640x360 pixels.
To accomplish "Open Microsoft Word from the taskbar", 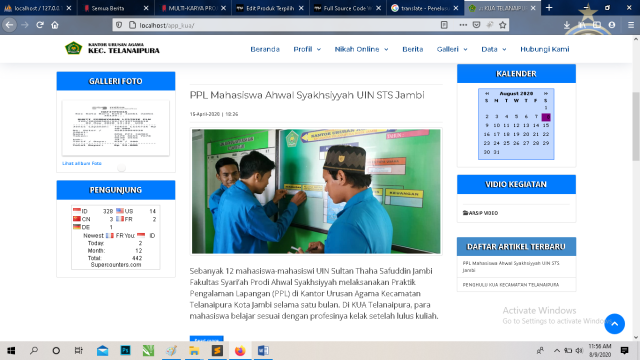I will (x=263, y=351).
